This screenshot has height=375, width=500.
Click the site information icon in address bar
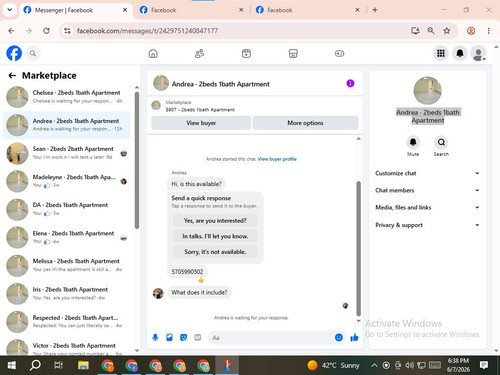(x=67, y=31)
